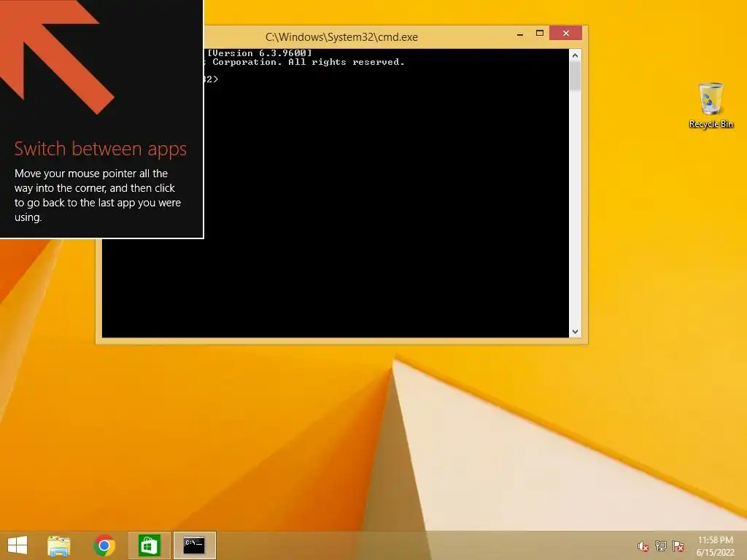
Task: Show the taskbar clock and date
Action: tap(716, 546)
